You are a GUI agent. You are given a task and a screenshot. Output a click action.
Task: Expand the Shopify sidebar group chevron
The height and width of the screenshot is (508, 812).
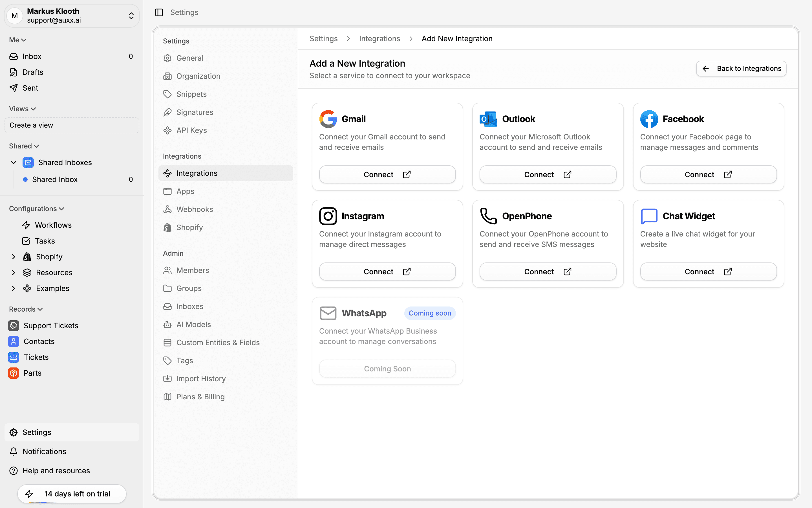[x=14, y=257]
